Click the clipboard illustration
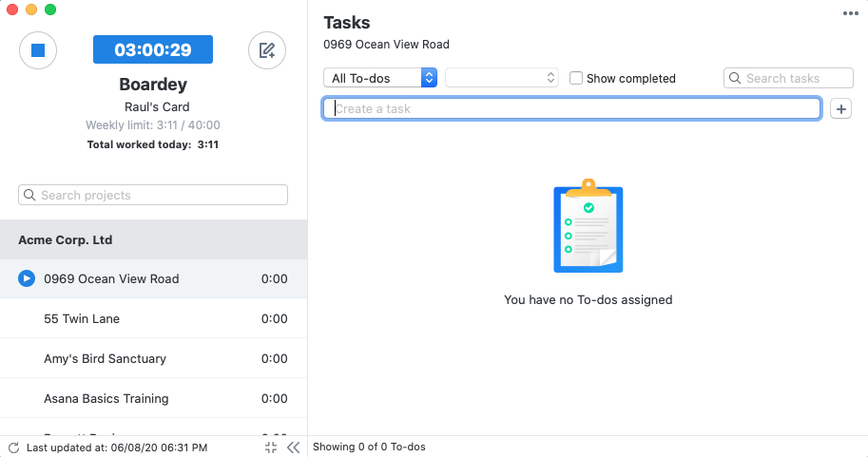 (x=588, y=226)
